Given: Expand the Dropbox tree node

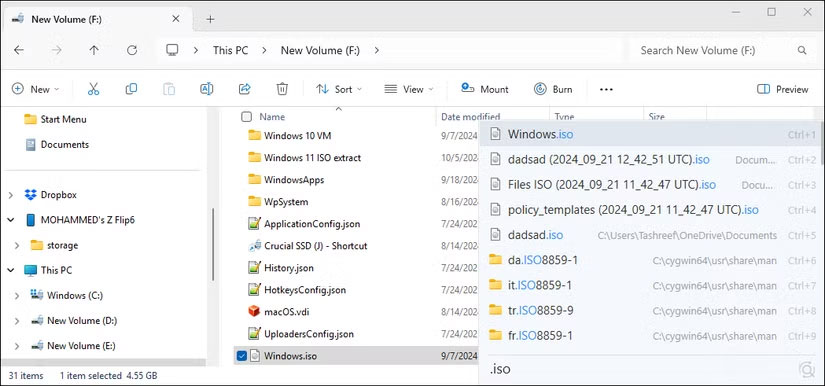Looking at the screenshot, I should coord(11,195).
